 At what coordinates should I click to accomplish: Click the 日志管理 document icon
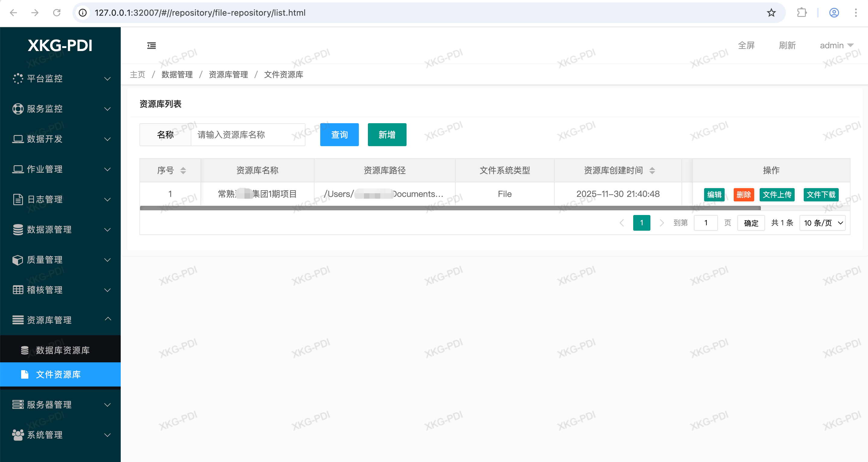[18, 199]
